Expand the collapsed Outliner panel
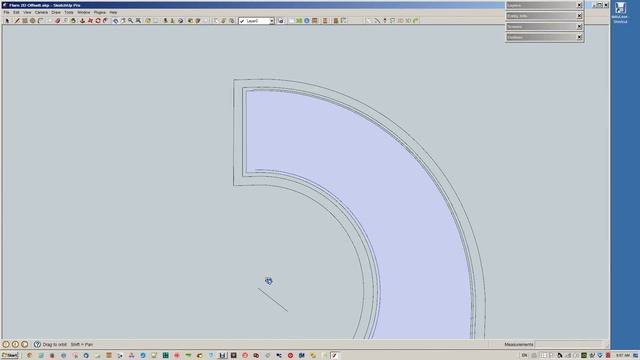Viewport: 640px width, 360px height. (x=541, y=37)
